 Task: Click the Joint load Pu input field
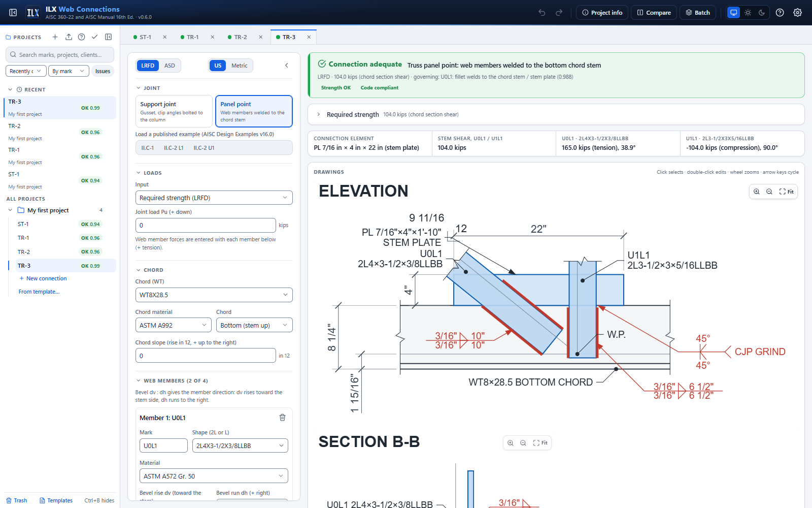click(x=206, y=225)
